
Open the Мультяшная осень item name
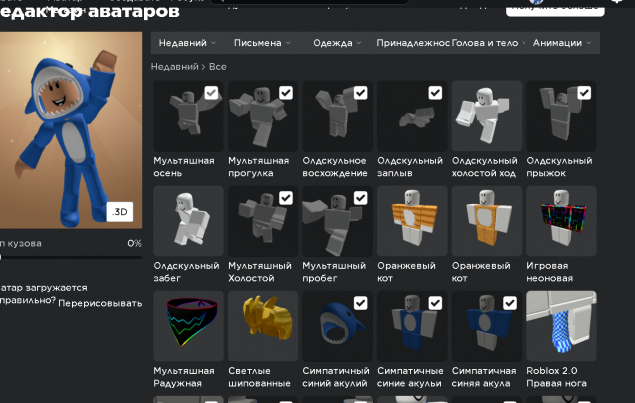(x=184, y=167)
